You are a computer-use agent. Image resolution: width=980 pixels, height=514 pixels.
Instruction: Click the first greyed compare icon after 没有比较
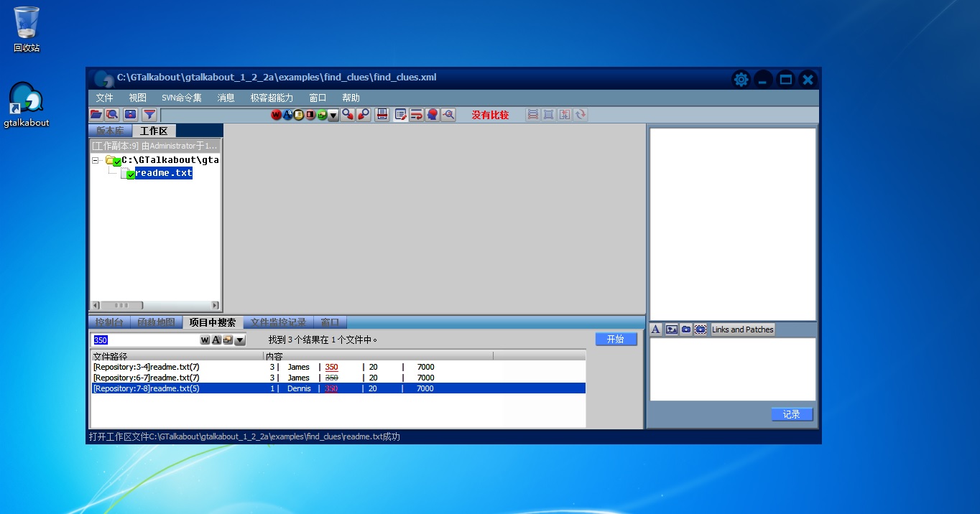pos(532,114)
